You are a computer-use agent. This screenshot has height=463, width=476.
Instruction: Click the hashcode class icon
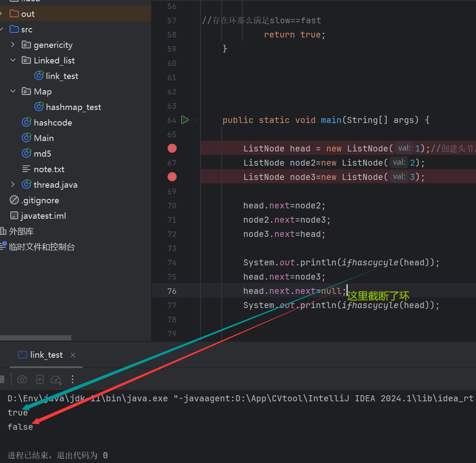click(27, 123)
